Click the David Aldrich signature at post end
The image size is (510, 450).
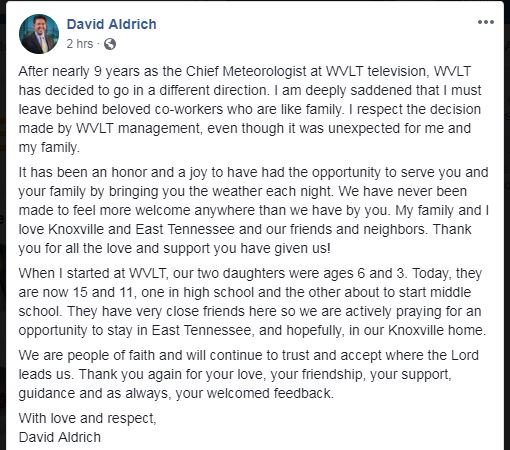coord(60,437)
